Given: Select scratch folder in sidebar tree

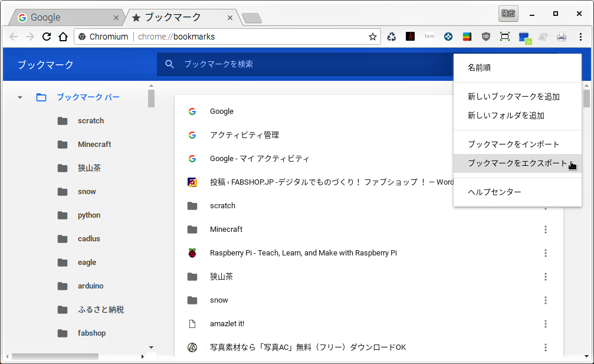Looking at the screenshot, I should [91, 121].
